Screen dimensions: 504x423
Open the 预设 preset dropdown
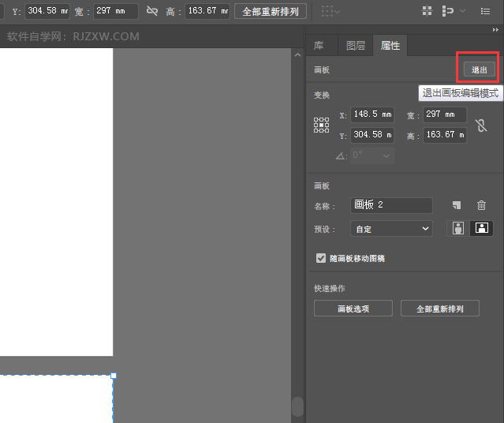[391, 229]
